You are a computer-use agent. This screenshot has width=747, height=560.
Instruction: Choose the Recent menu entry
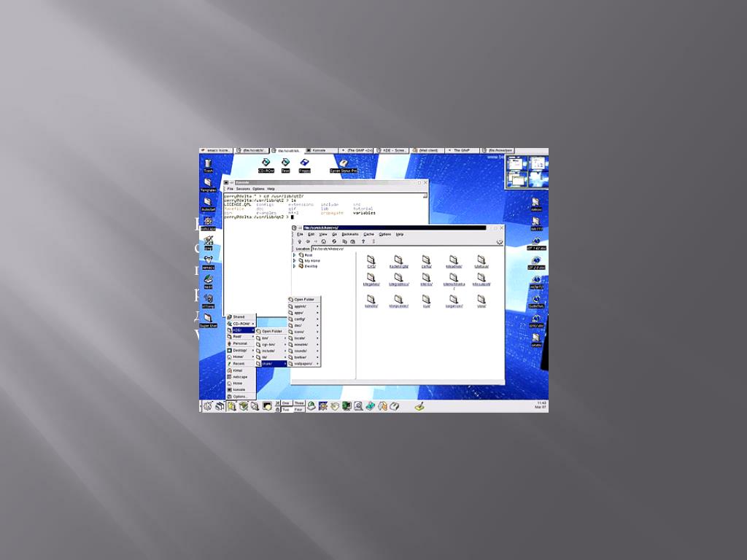[x=241, y=363]
